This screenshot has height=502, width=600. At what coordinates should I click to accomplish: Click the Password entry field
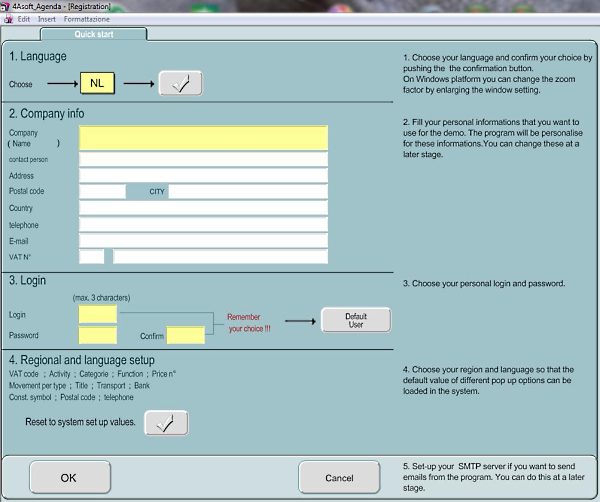click(x=98, y=335)
